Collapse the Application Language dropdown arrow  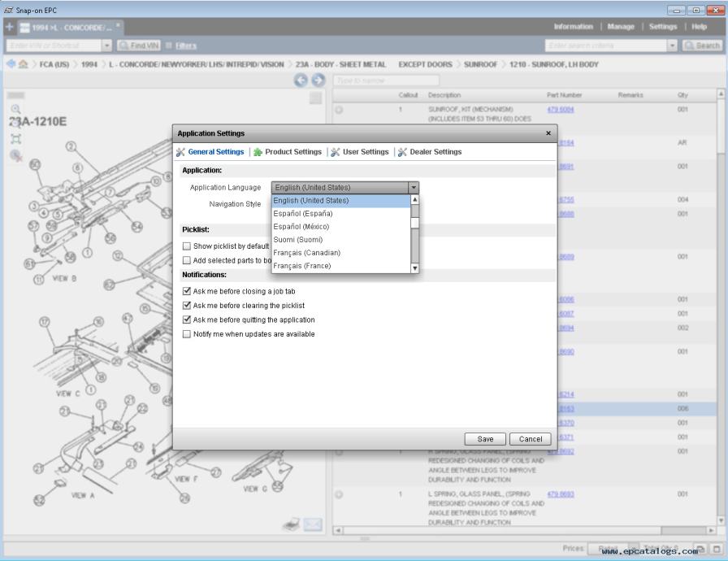coord(413,188)
